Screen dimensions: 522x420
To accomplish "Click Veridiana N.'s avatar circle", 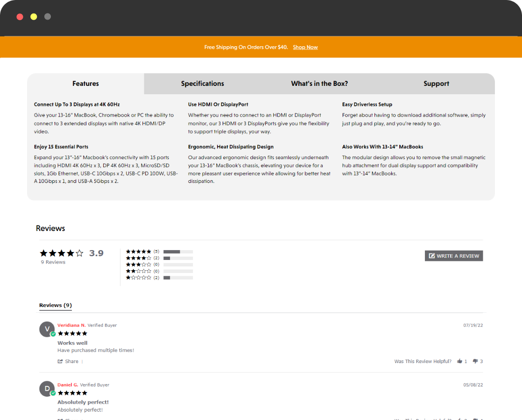I will point(47,329).
